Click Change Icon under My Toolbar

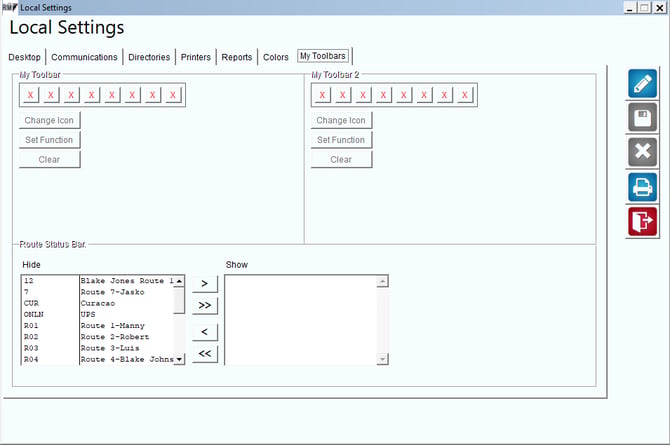pyautogui.click(x=49, y=121)
